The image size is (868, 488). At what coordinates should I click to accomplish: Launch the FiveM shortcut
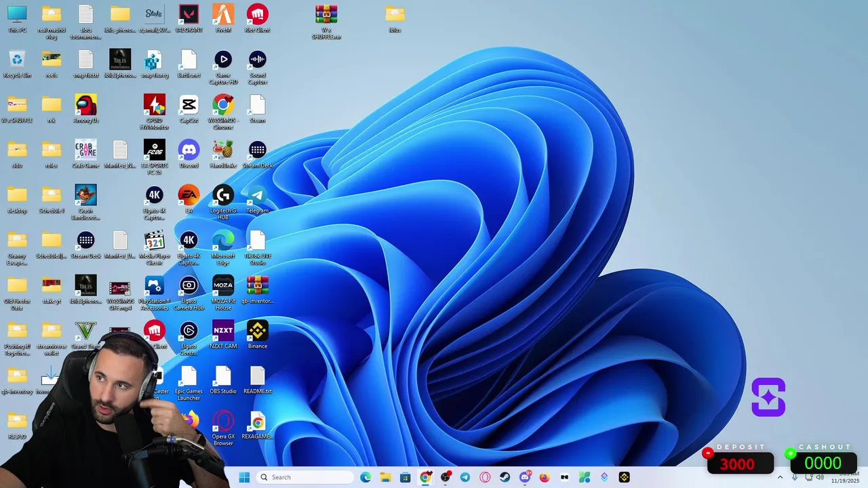[x=223, y=18]
